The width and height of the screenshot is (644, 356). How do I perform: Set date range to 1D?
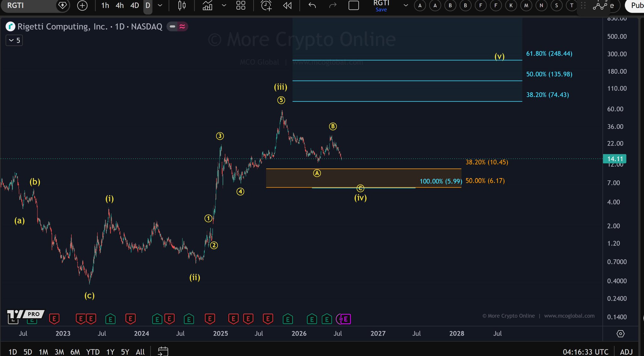[13, 352]
